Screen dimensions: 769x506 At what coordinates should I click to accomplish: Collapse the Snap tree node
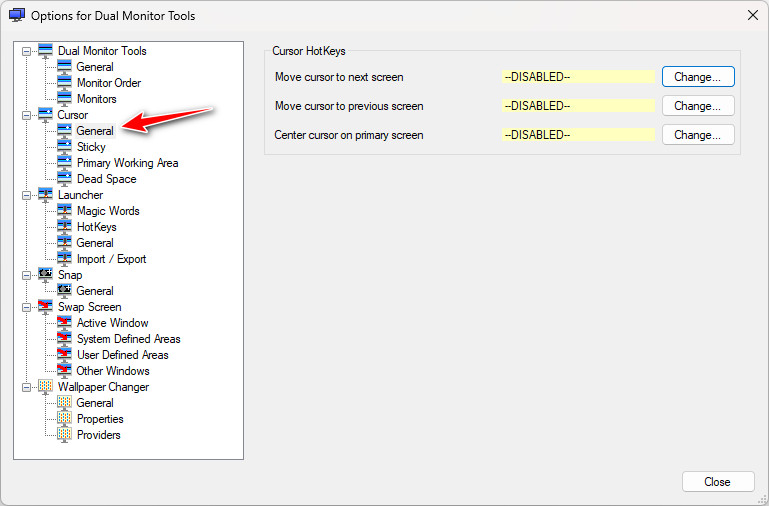click(26, 275)
